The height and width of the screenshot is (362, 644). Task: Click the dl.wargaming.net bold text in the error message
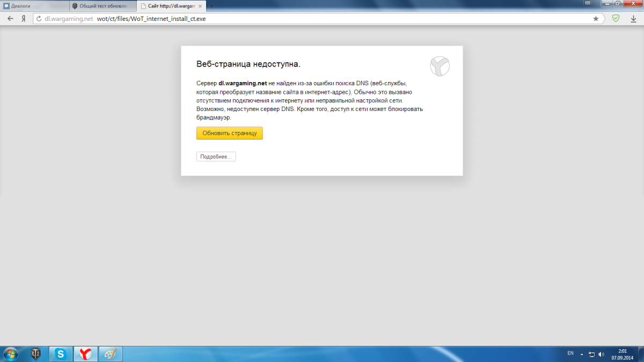click(243, 84)
